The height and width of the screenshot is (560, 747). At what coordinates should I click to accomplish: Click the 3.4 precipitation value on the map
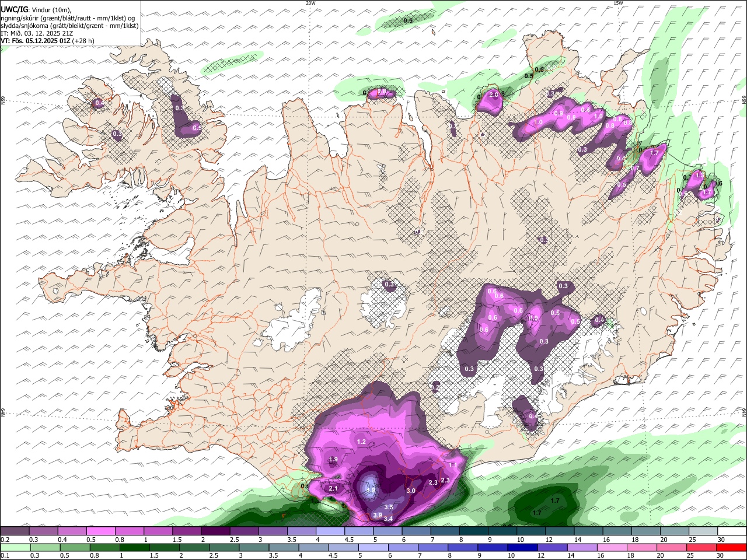click(388, 519)
